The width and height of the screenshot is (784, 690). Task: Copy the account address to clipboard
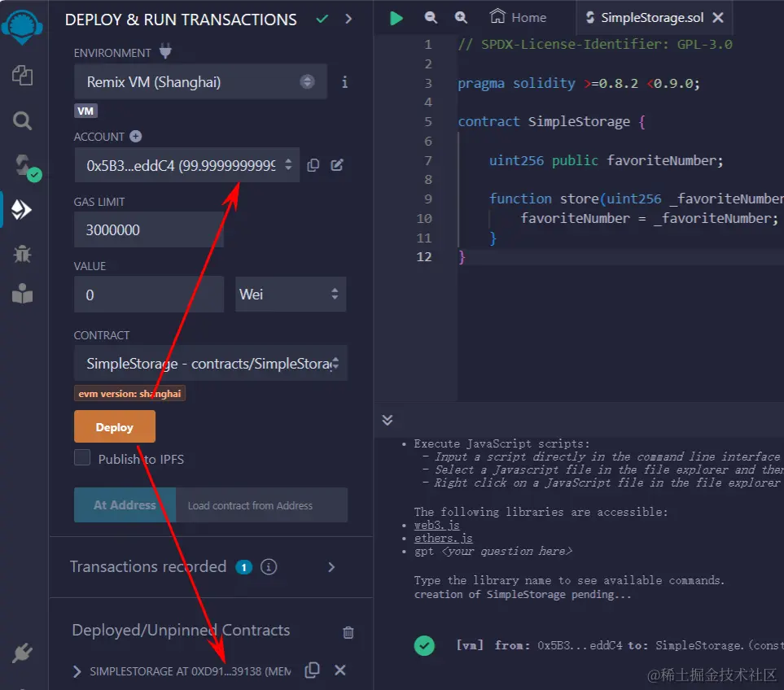click(313, 165)
